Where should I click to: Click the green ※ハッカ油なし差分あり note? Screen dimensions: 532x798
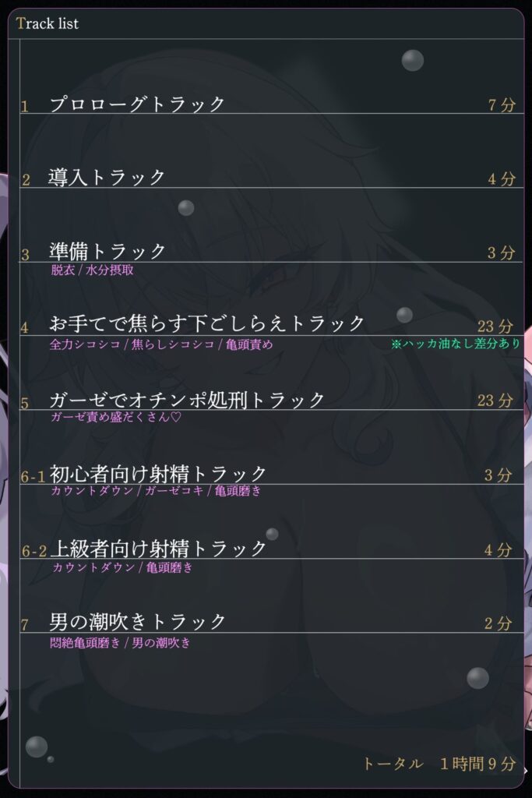point(456,344)
